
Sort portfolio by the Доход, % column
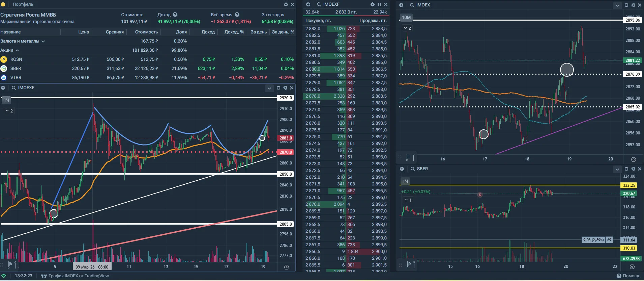tap(234, 32)
